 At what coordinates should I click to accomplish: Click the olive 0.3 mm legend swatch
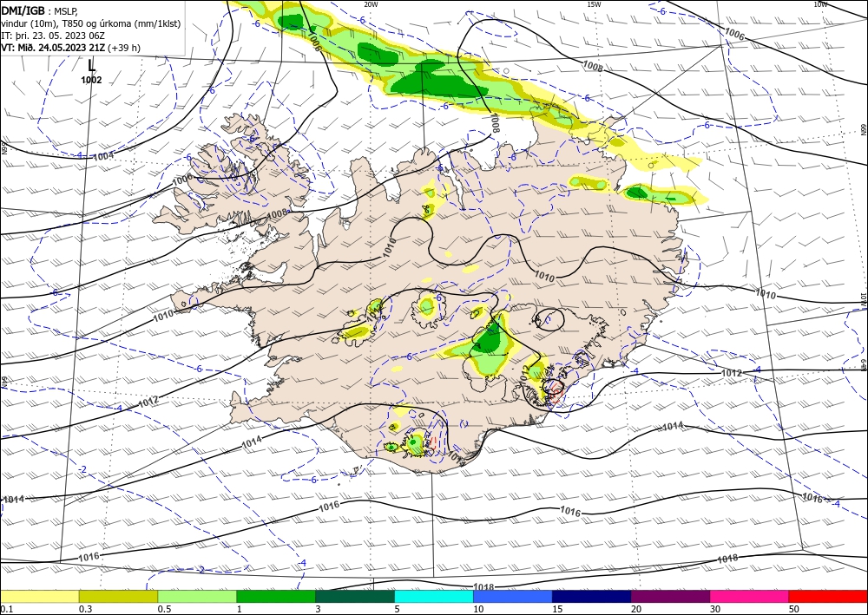coord(118,596)
